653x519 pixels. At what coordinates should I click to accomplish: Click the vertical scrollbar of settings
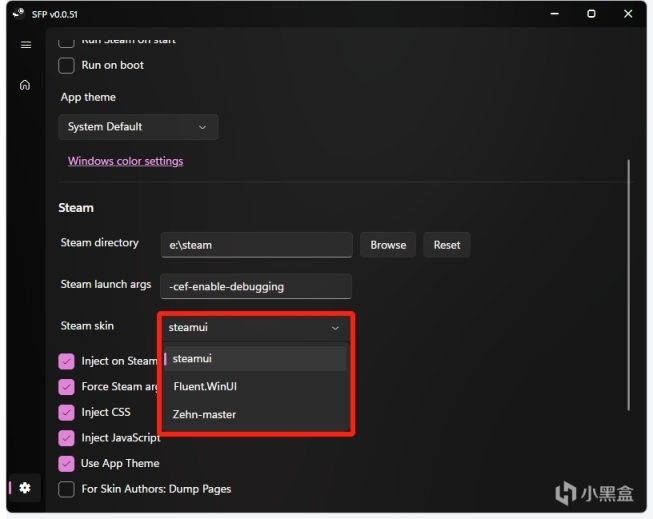tap(628, 285)
